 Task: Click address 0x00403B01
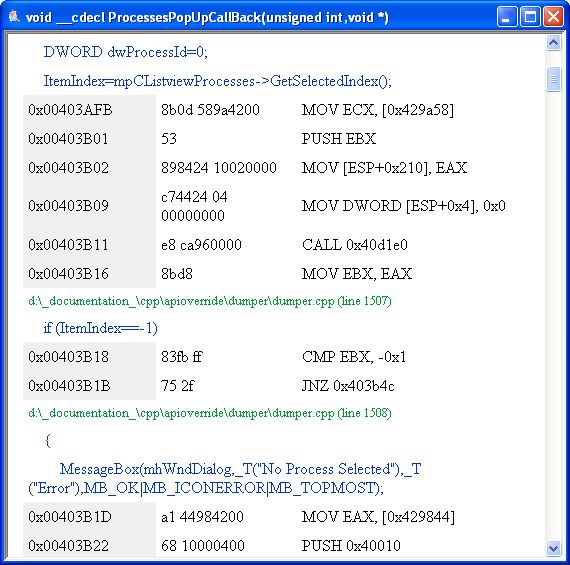pos(68,139)
